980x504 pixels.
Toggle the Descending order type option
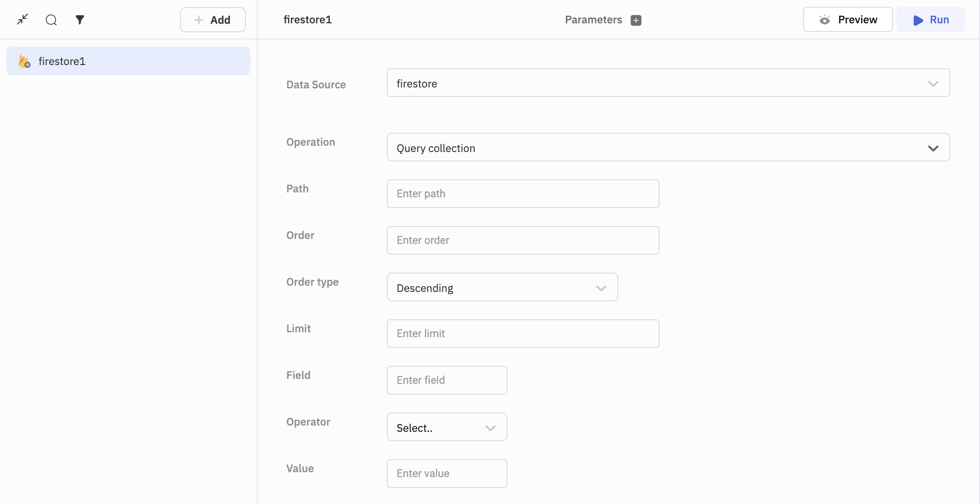[x=502, y=287]
